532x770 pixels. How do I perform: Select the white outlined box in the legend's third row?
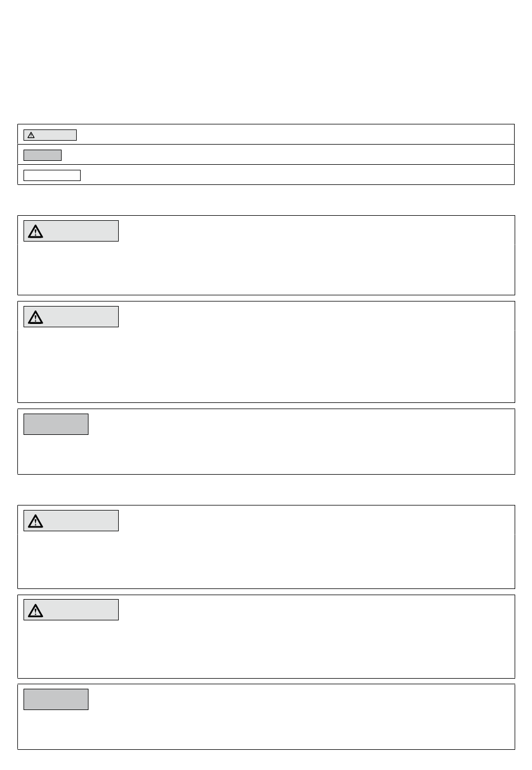[52, 175]
